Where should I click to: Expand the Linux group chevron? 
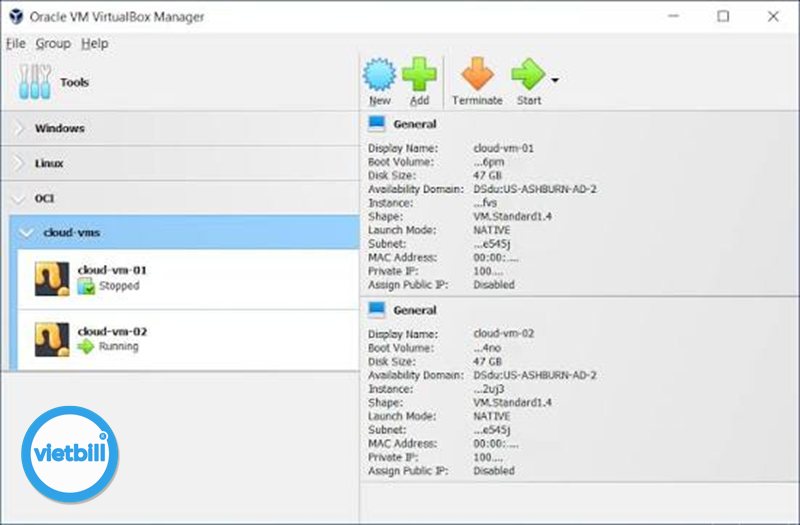[x=19, y=163]
